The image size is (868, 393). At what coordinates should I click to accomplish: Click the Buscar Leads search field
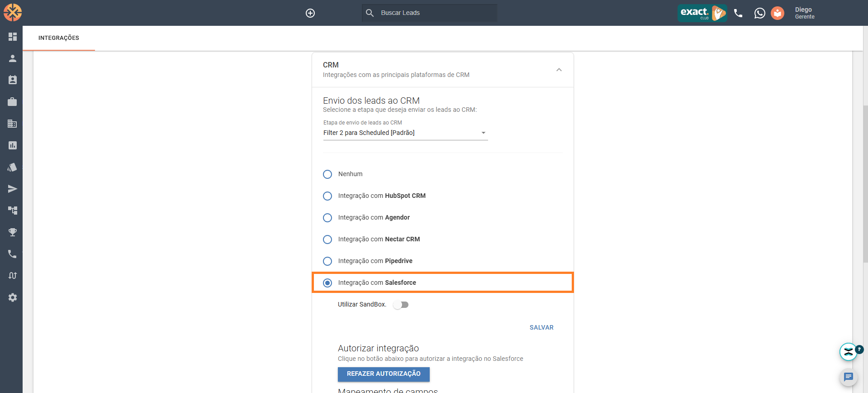[429, 13]
